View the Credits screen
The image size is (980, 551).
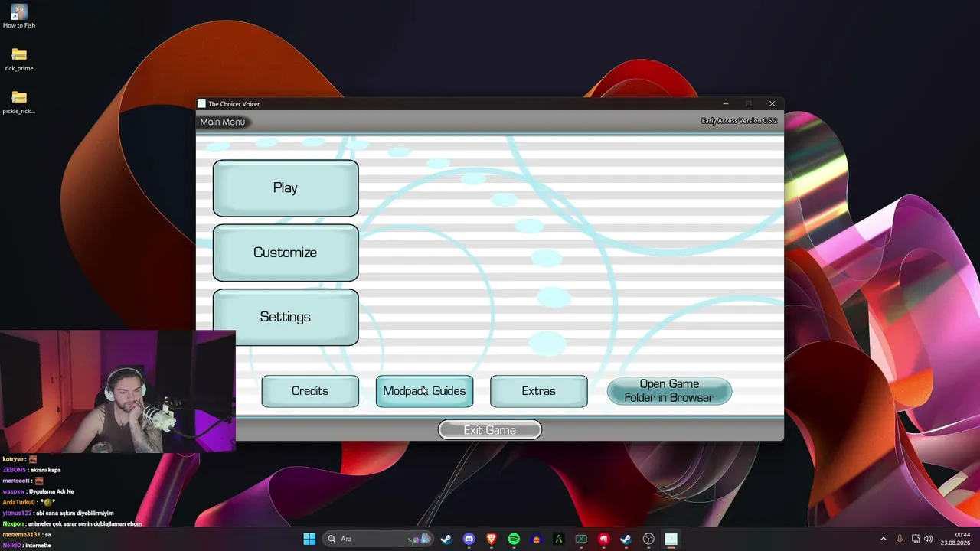310,391
